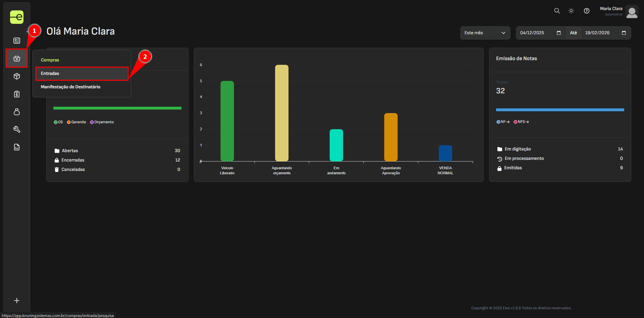The height and width of the screenshot is (318, 644).
Task: Toggle the Garantia legend series
Action: (x=76, y=122)
